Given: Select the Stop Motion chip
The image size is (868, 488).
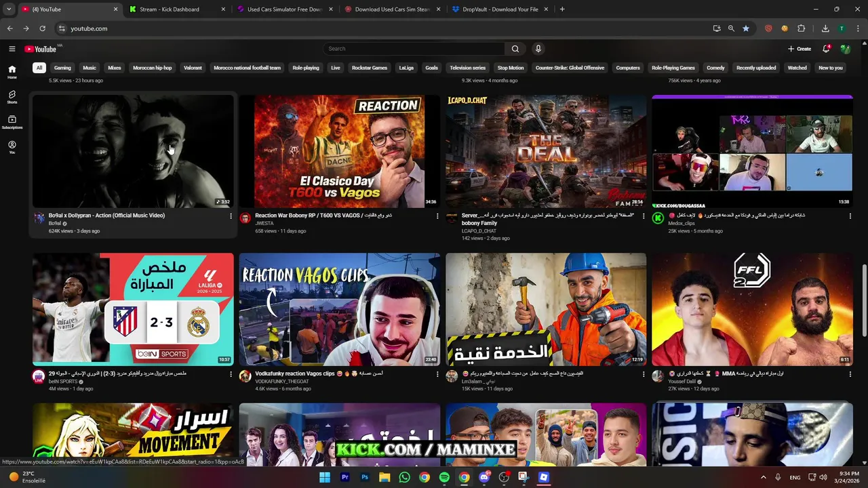Looking at the screenshot, I should (511, 68).
